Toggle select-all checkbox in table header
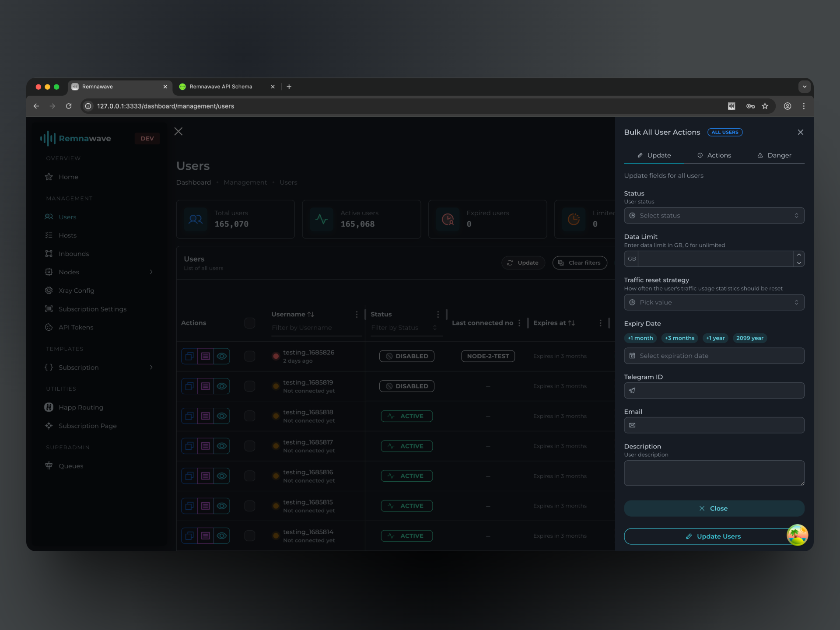The image size is (840, 630). pyautogui.click(x=250, y=323)
